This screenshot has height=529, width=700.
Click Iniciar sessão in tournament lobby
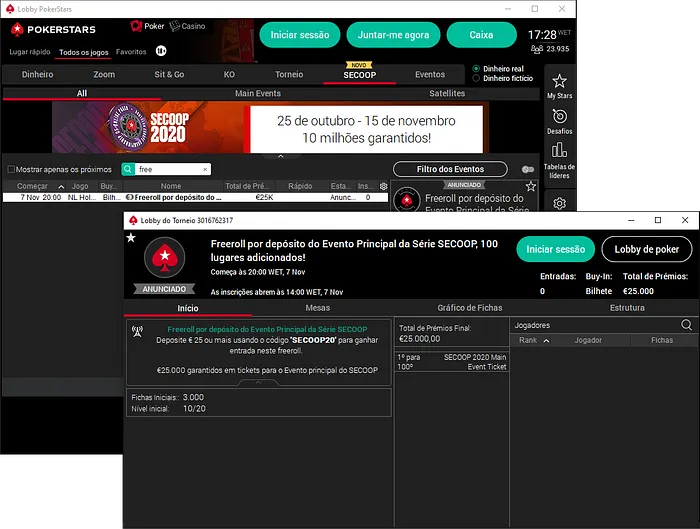[555, 249]
